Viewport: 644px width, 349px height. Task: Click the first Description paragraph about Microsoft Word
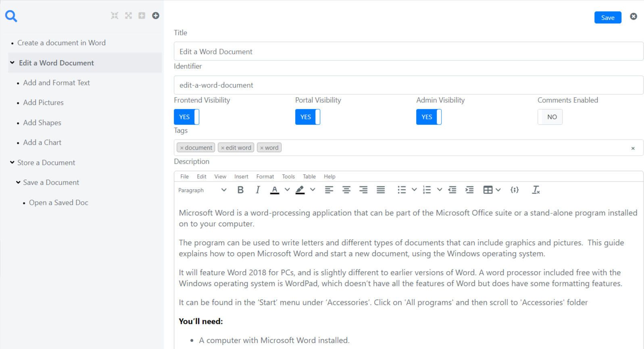pos(408,218)
